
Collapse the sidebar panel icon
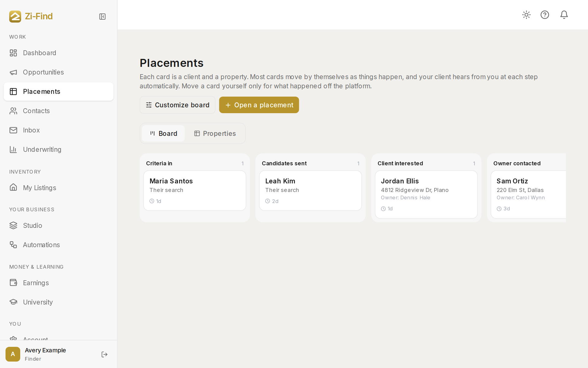102,17
